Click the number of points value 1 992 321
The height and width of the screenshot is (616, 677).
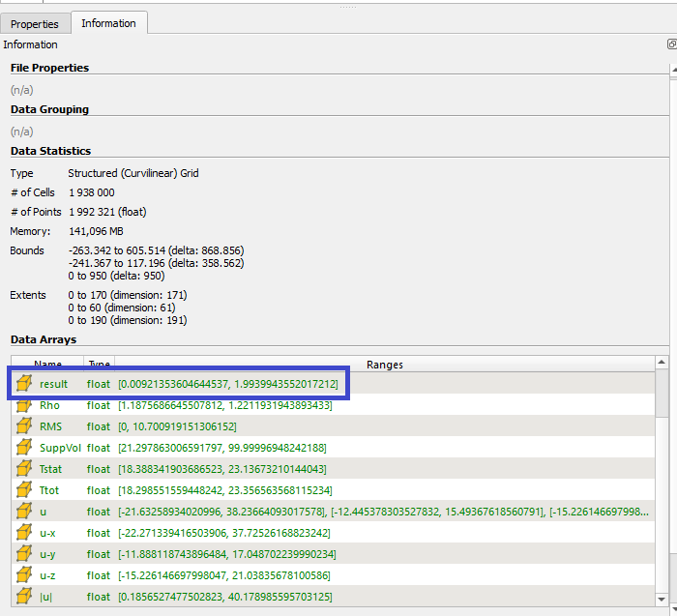click(107, 212)
